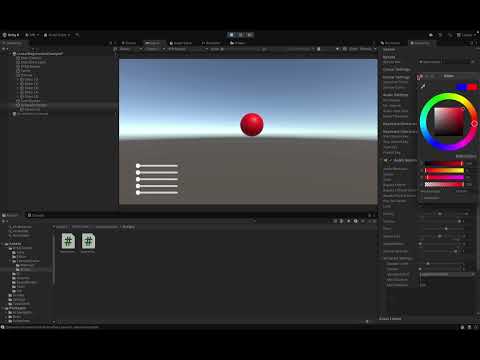The height and width of the screenshot is (360, 480).
Task: Switch to the Game tab
Action: (153, 43)
